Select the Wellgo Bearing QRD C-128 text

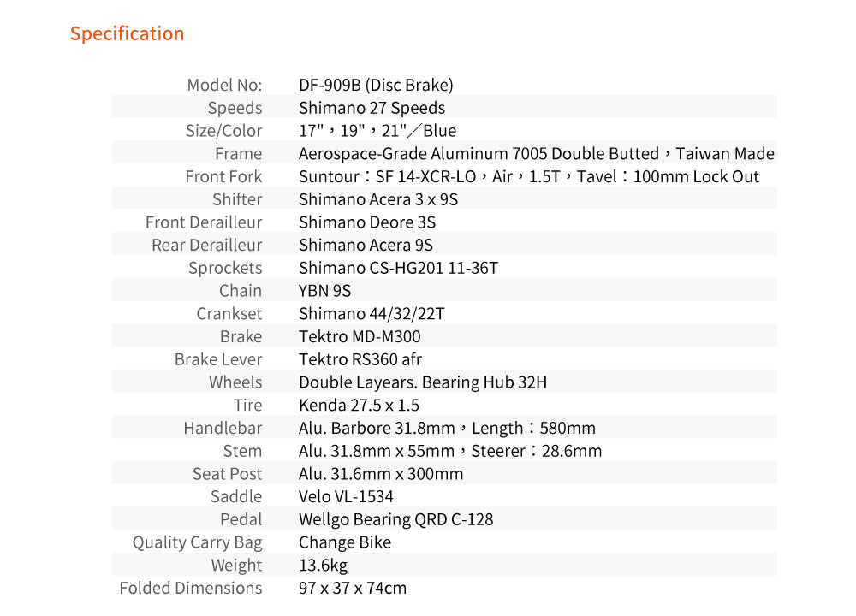(395, 519)
